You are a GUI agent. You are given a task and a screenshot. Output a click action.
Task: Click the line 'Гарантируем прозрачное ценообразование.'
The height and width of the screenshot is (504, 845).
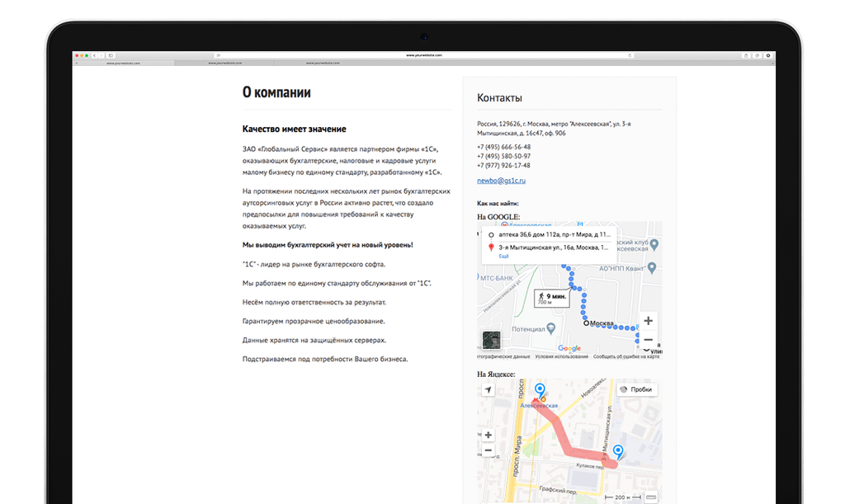[314, 321]
